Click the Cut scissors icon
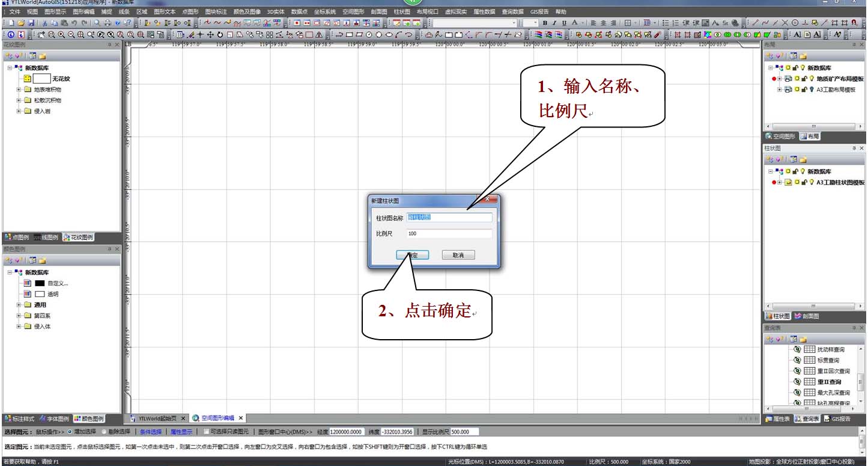 pos(44,23)
